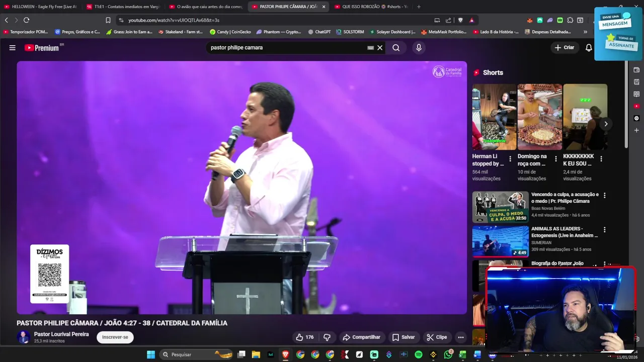644x362 pixels.
Task: Open Spotify from taskbar
Action: pyautogui.click(x=419, y=354)
